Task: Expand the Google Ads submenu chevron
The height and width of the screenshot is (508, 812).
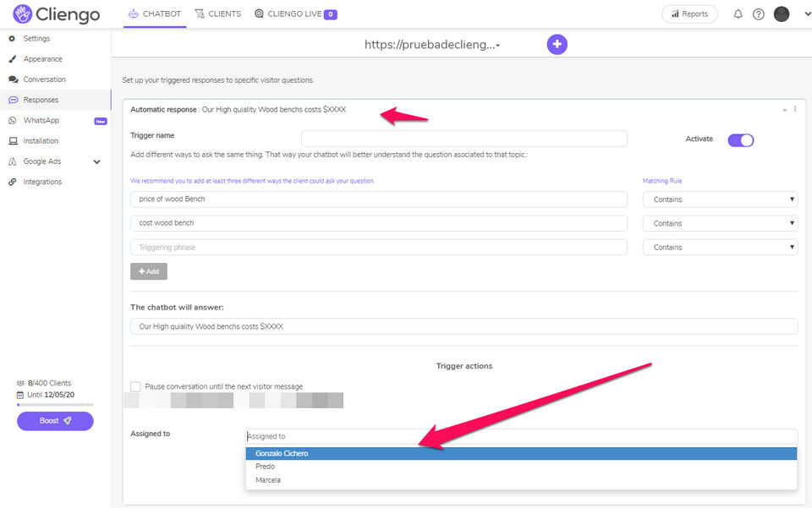Action: pyautogui.click(x=96, y=162)
